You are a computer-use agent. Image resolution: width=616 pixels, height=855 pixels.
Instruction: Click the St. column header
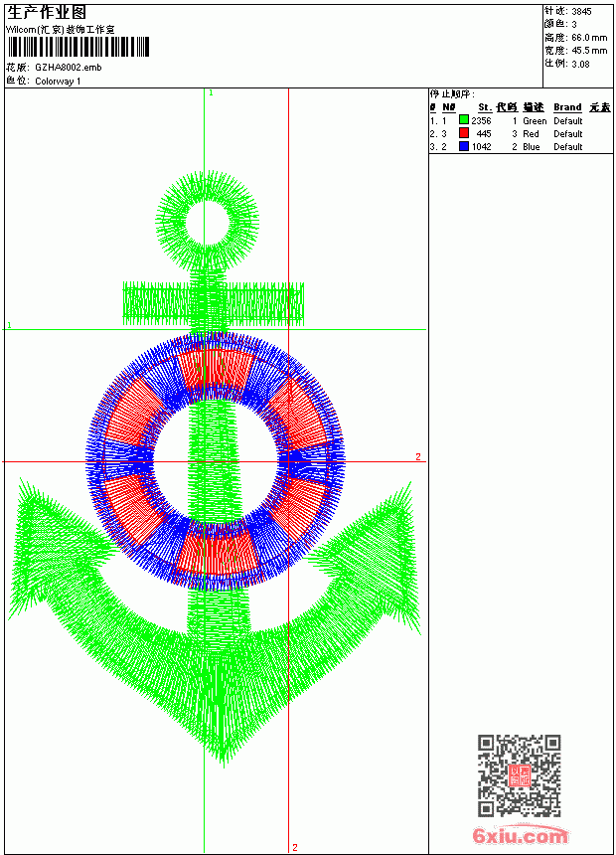coord(485,107)
